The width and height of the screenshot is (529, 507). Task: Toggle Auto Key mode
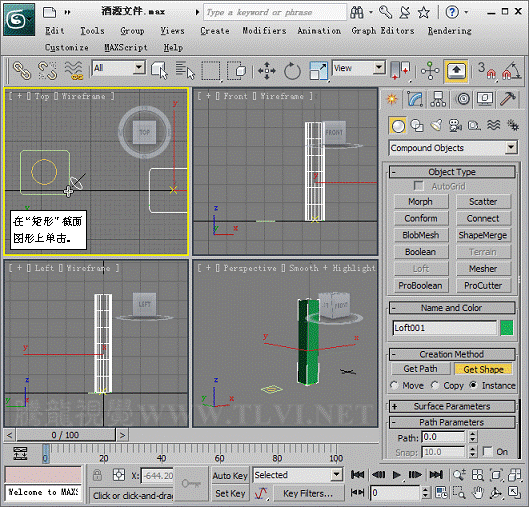tap(230, 476)
